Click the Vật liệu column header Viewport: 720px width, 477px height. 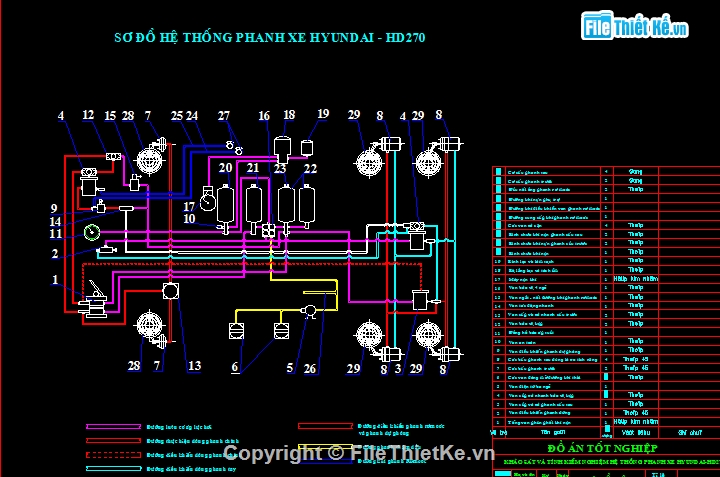[636, 432]
